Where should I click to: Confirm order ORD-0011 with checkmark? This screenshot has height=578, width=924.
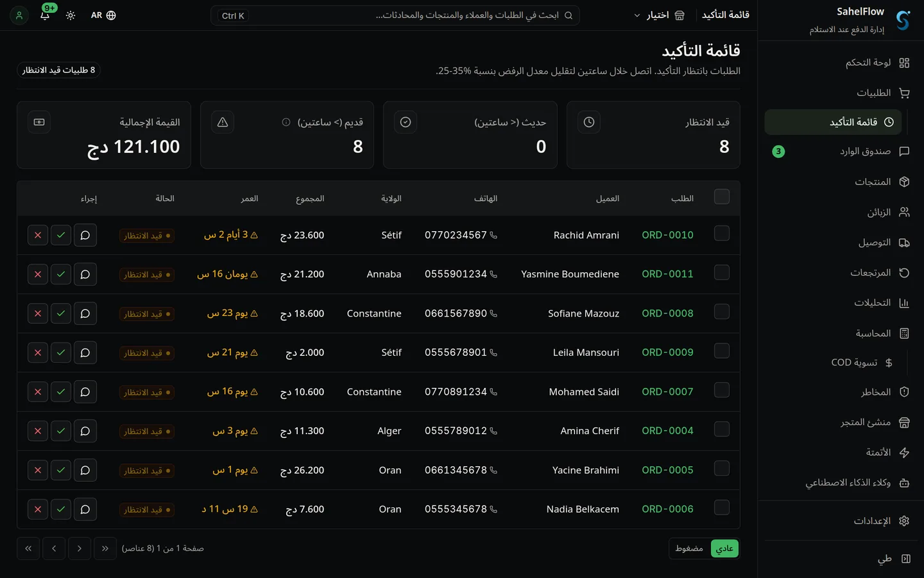tap(61, 274)
